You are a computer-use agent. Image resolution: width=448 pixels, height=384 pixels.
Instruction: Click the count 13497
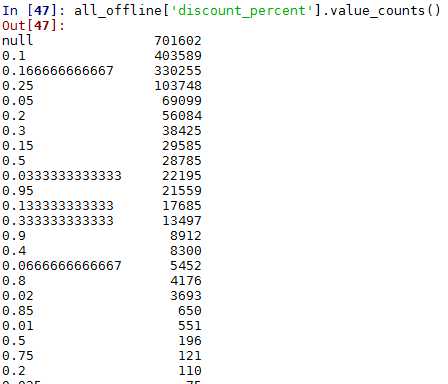pos(182,221)
